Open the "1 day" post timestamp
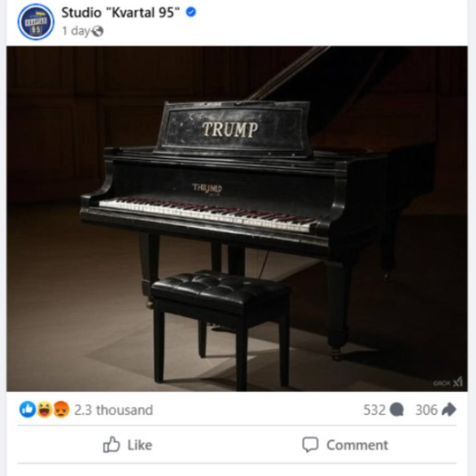 coord(76,31)
